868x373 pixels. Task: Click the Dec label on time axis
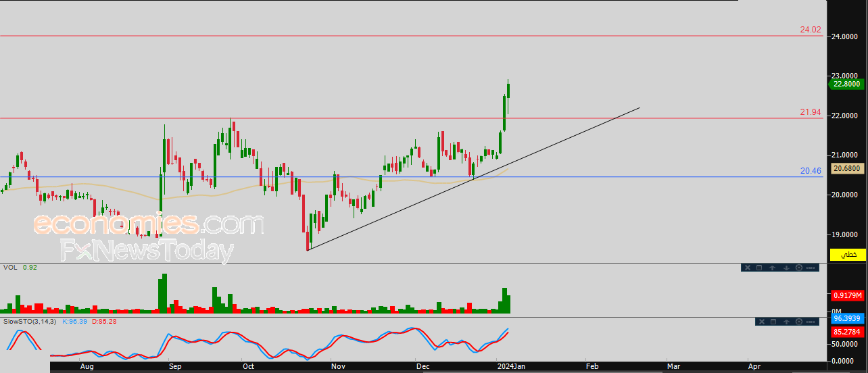tap(423, 366)
